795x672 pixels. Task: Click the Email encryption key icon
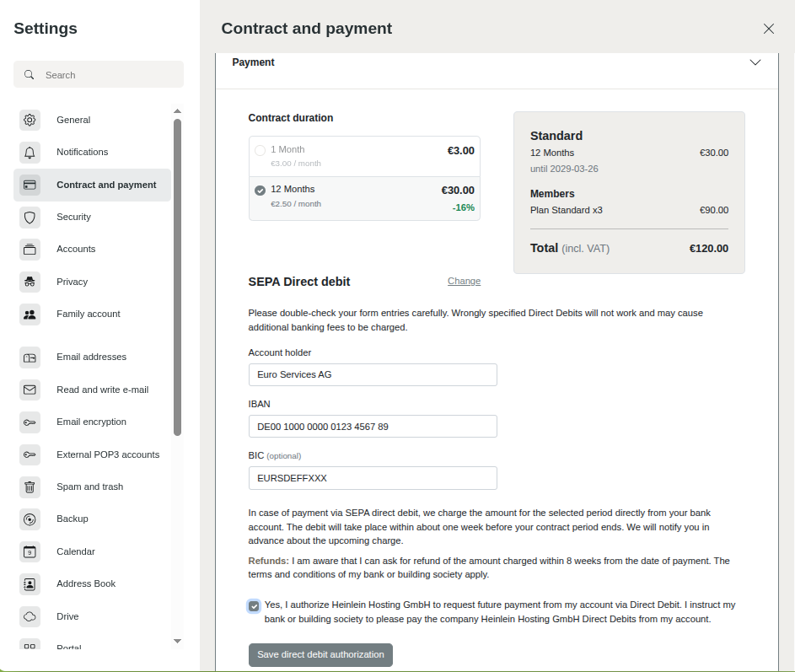30,422
